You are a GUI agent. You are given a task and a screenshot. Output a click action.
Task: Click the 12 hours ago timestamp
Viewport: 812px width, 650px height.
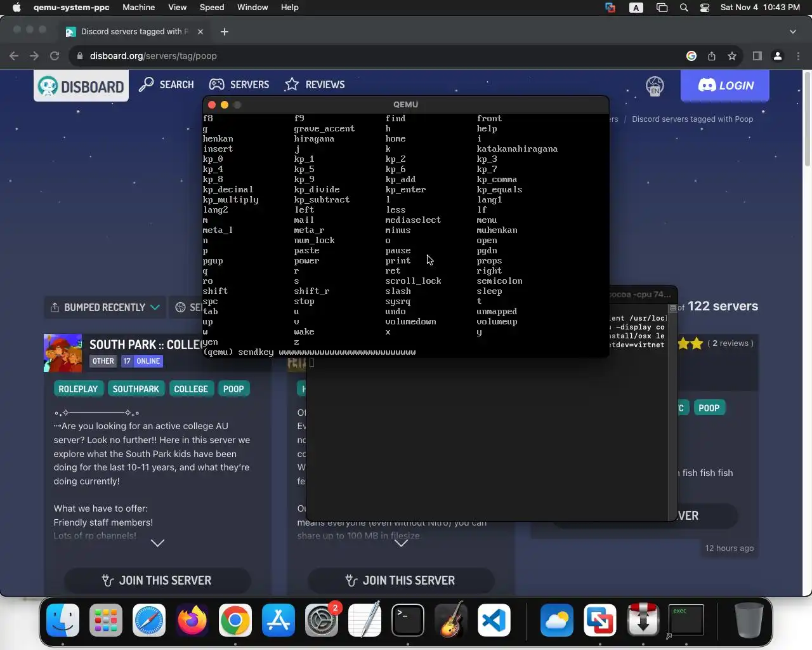pyautogui.click(x=730, y=548)
